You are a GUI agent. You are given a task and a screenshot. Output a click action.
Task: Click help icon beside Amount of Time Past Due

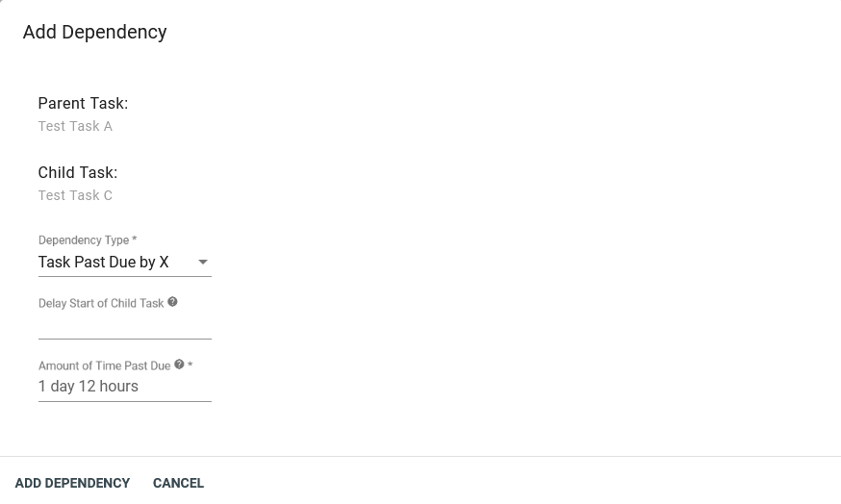point(179,365)
